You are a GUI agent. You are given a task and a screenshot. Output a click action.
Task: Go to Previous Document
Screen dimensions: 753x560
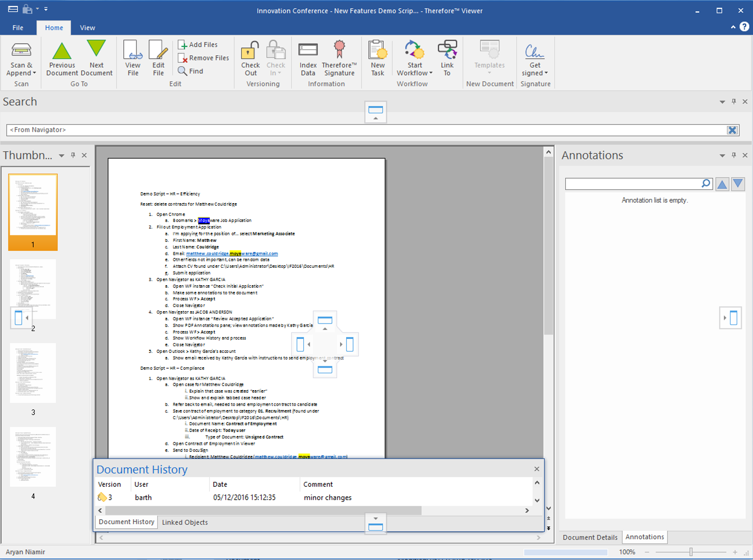click(x=62, y=59)
